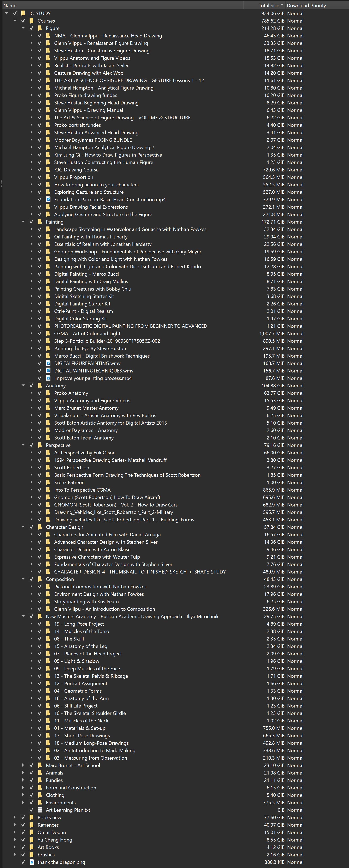349x868 pixels.
Task: Click the Omar Dogan folder icon
Action: [x=31, y=832]
